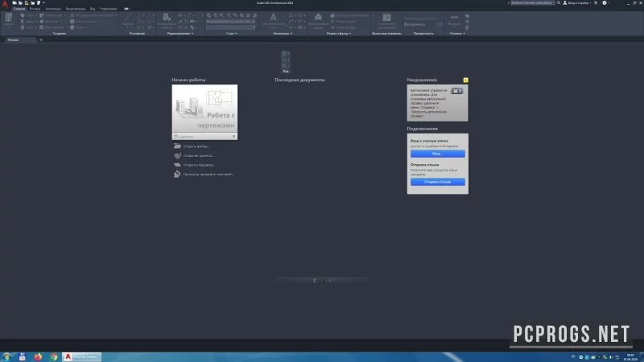The image size is (644, 362).
Task: Open the lower layer dropdown in Слои panel
Action: point(231,27)
